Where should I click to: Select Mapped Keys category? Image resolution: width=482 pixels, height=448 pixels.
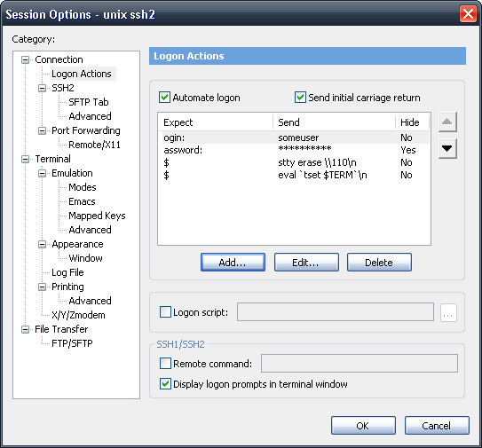(x=97, y=216)
